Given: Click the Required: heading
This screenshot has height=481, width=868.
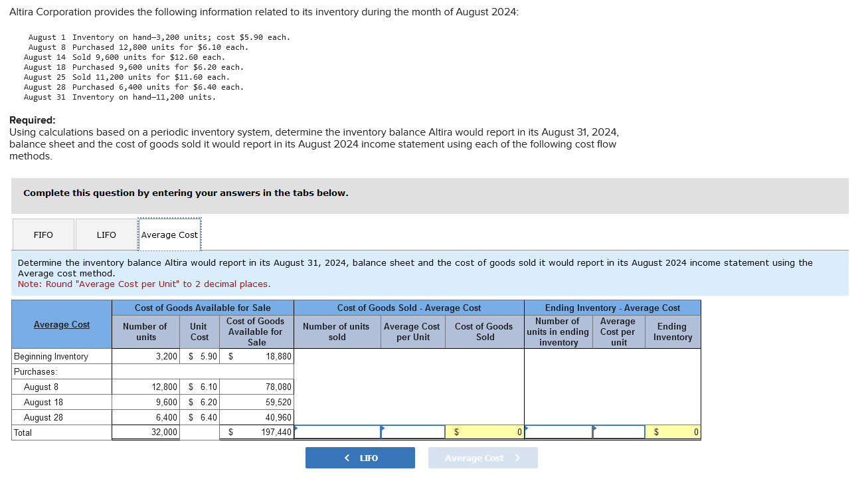Looking at the screenshot, I should pos(33,120).
